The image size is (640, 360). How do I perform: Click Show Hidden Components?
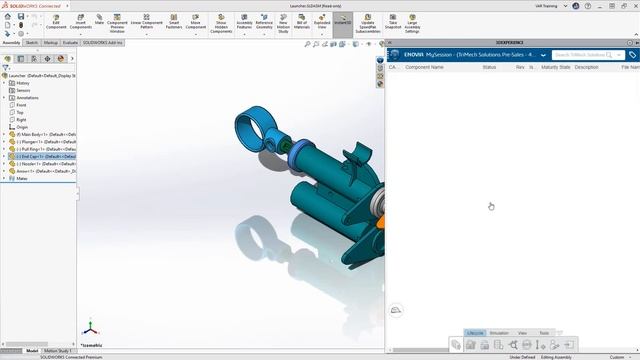221,24
